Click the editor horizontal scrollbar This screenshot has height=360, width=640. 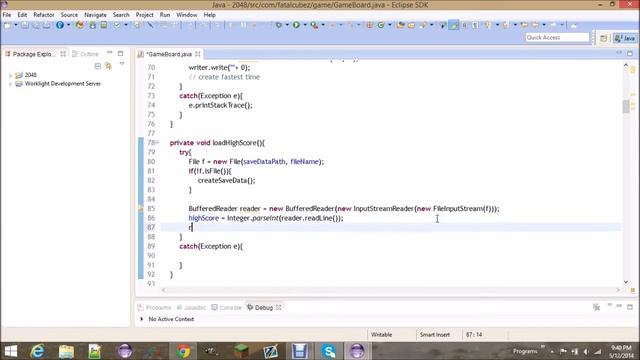(391, 290)
